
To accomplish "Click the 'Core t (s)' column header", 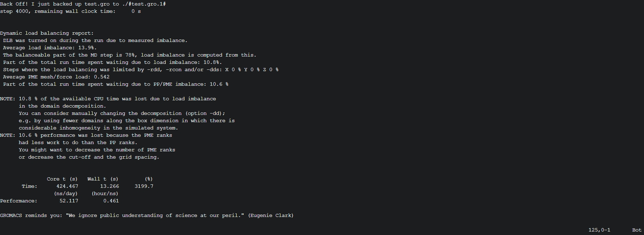I will [x=62, y=179].
